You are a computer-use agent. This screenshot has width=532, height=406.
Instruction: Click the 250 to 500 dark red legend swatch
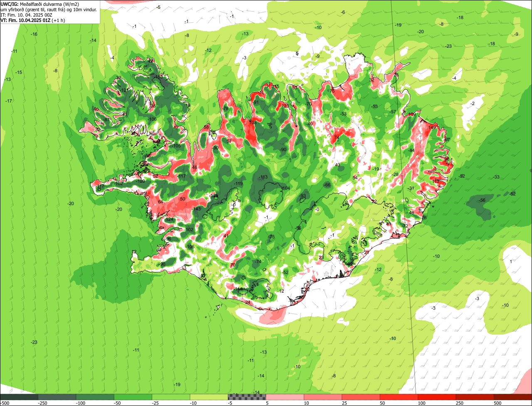(475, 397)
